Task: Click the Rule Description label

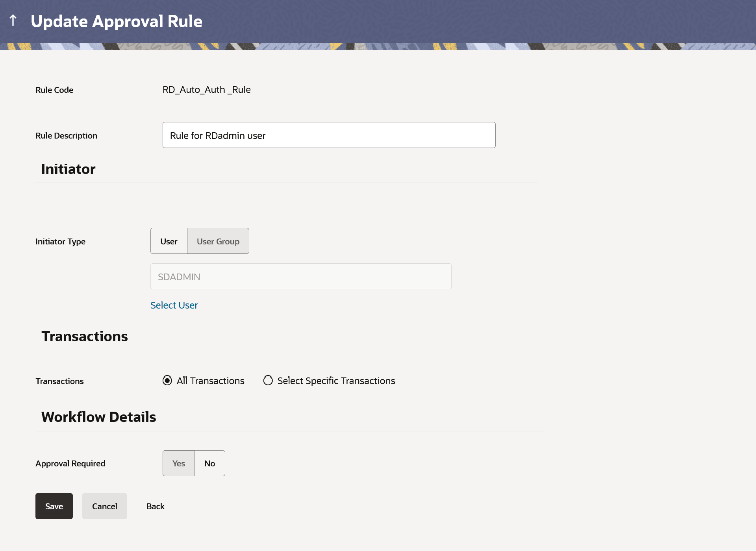Action: click(66, 136)
